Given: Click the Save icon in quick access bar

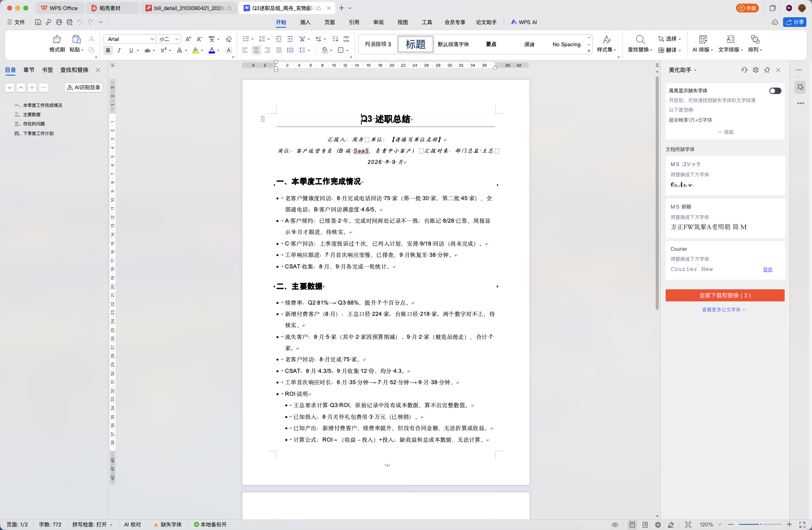Looking at the screenshot, I should pos(38,22).
